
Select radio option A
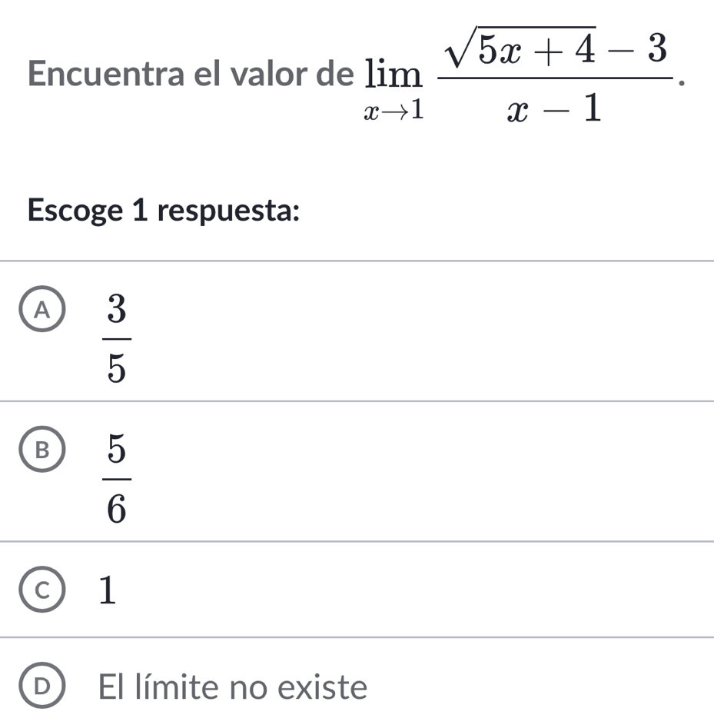pyautogui.click(x=43, y=311)
